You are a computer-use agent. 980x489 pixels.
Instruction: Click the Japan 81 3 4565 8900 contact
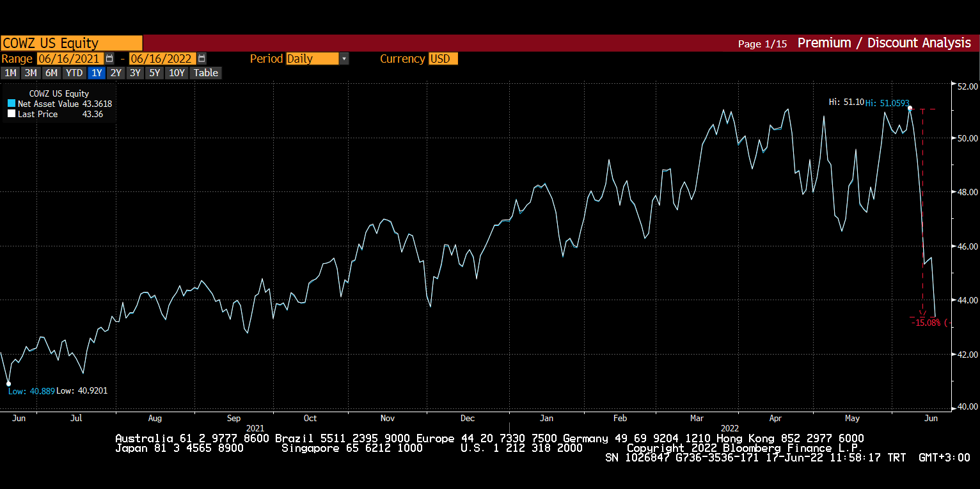click(x=179, y=448)
